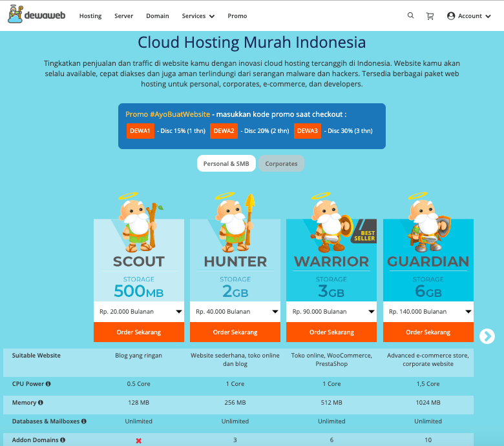Click the Scout mascot image
Viewport: 504px width, 446px height.
tap(140, 222)
